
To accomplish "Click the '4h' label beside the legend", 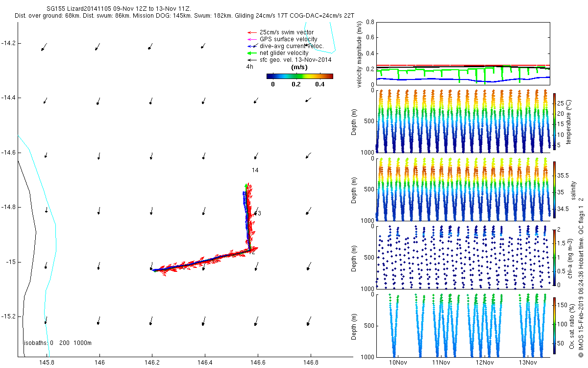I will pyautogui.click(x=250, y=67).
